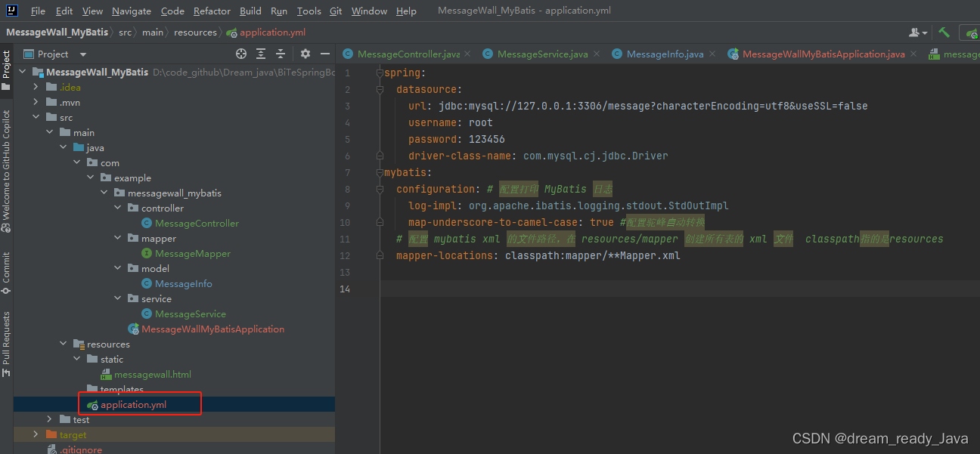The image size is (980, 454).
Task: Open the Tools menu
Action: 309,11
